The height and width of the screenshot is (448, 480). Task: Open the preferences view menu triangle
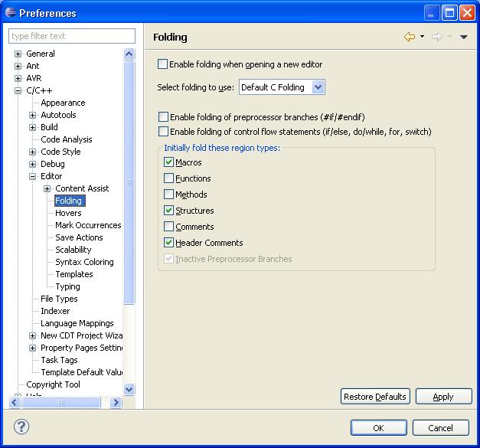[463, 37]
